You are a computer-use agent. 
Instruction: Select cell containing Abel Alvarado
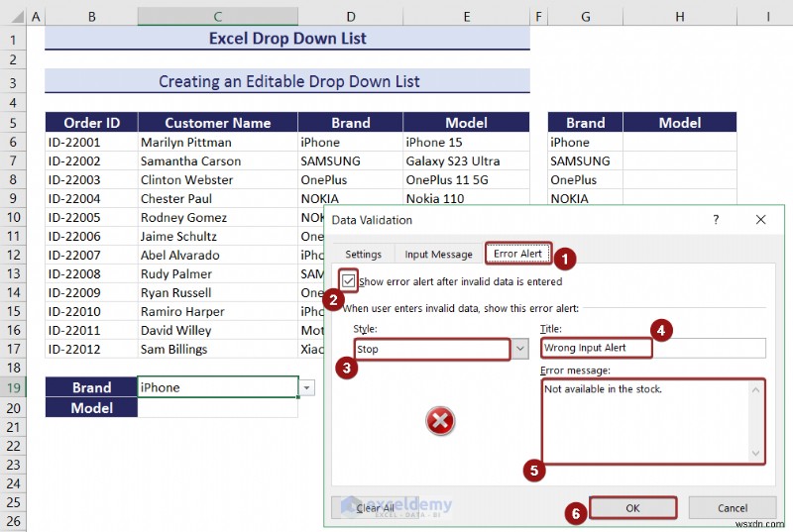217,255
